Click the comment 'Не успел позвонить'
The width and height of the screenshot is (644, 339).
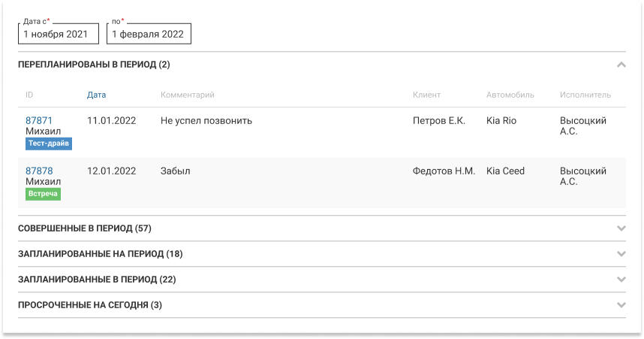tap(206, 120)
